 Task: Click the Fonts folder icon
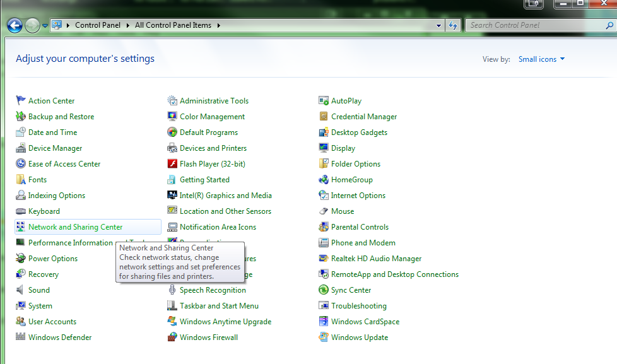coord(20,179)
